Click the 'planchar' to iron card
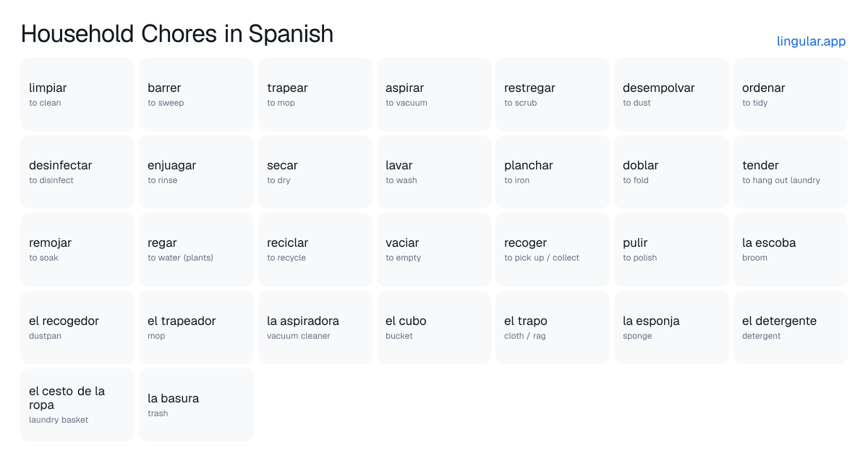The width and height of the screenshot is (868, 456). 553,172
